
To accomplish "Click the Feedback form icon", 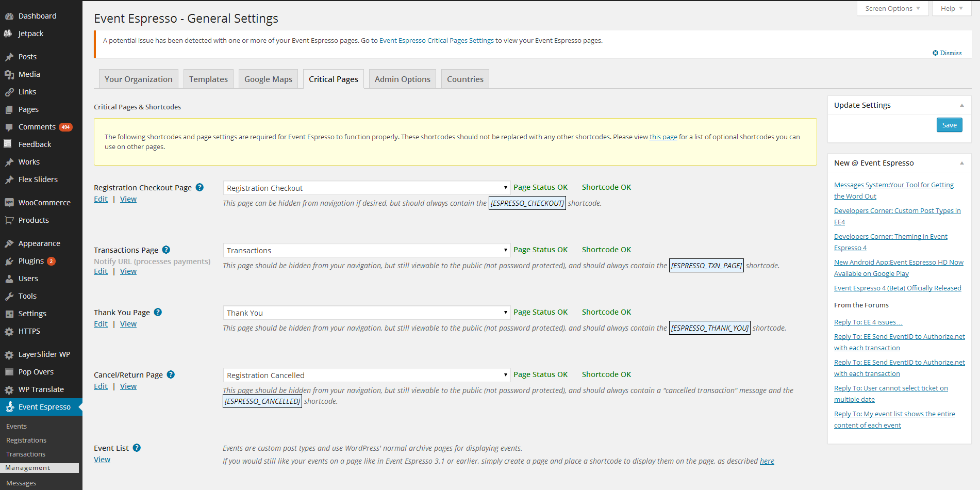I will (9, 144).
